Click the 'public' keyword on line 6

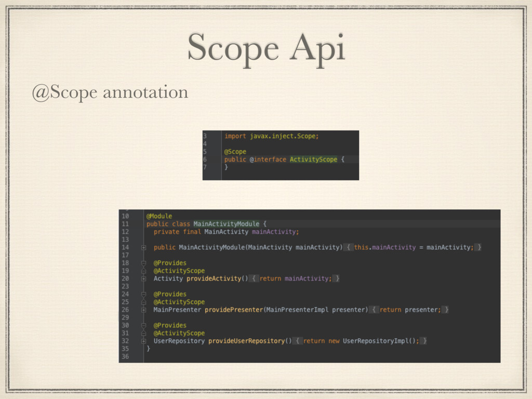[235, 159]
